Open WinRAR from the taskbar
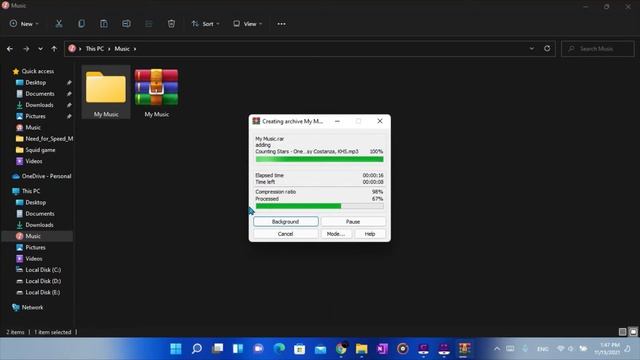This screenshot has width=640, height=360. [464, 349]
